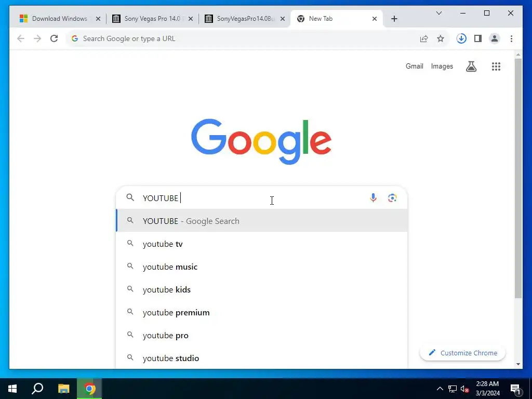Reload the current page
The image size is (532, 399).
pos(54,38)
